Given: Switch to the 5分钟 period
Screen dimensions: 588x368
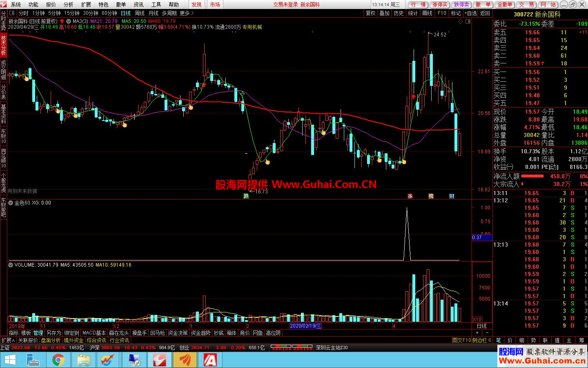Looking at the screenshot, I should tap(54, 13).
